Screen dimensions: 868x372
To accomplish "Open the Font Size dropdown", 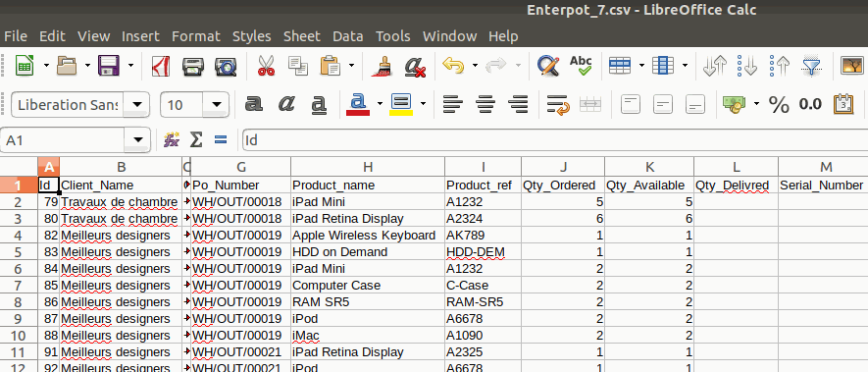I will [x=216, y=104].
